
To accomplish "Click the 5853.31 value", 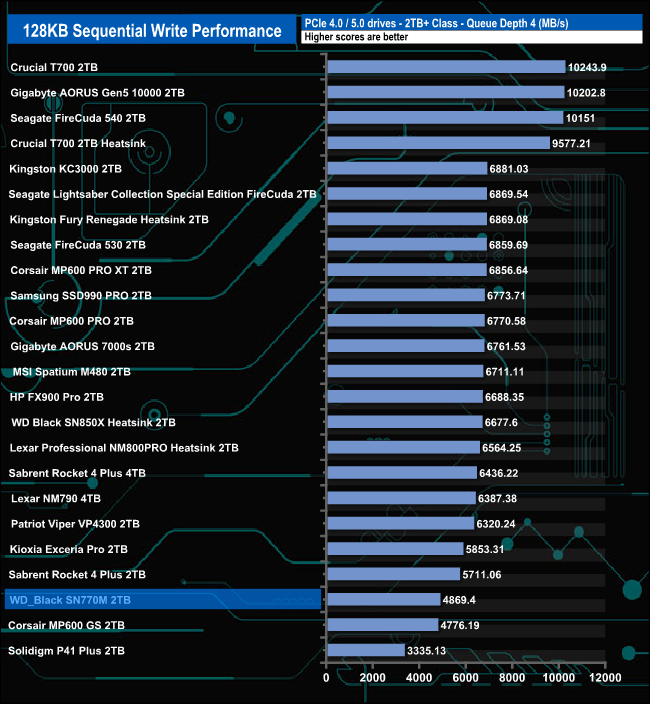I will (485, 550).
